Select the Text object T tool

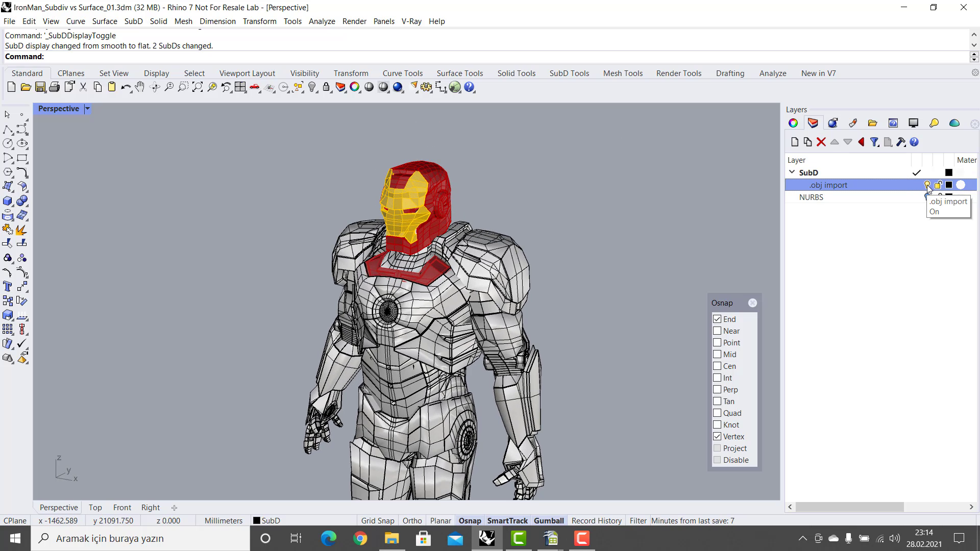click(x=8, y=287)
